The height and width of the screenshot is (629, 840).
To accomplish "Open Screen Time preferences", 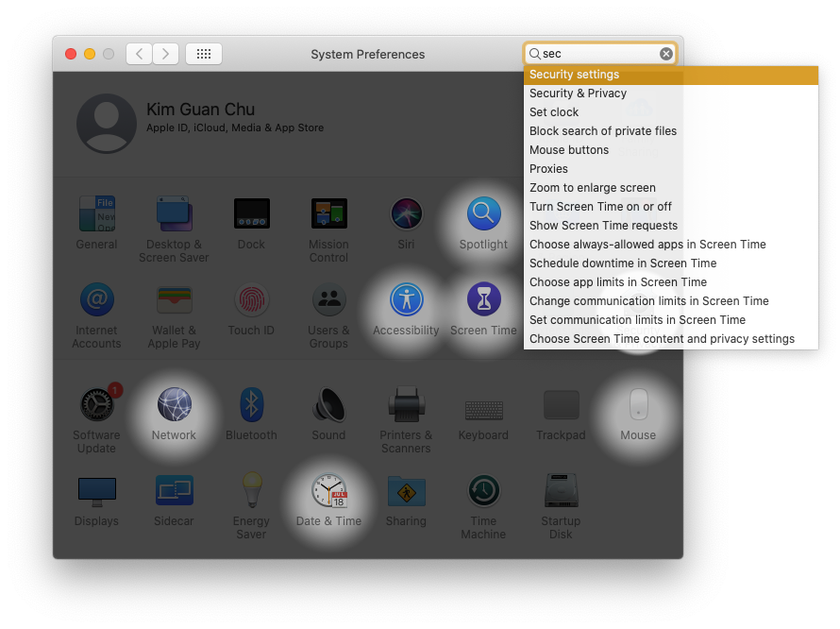I will 484,299.
